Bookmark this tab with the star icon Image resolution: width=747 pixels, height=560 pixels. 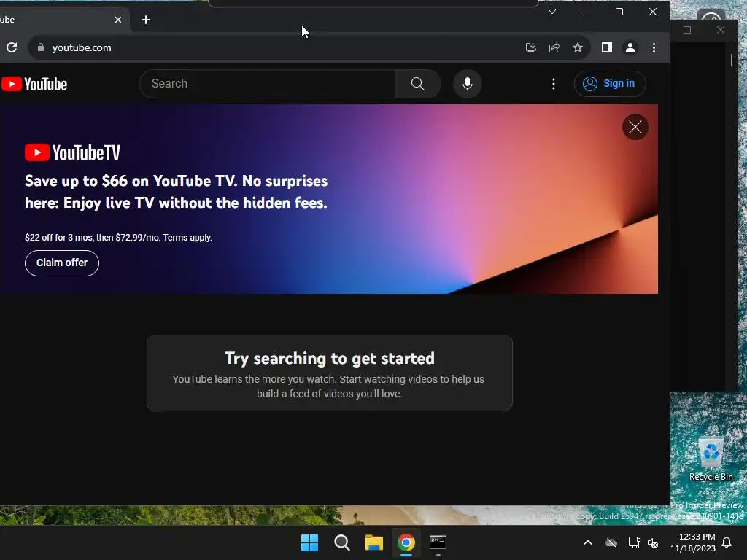tap(578, 47)
